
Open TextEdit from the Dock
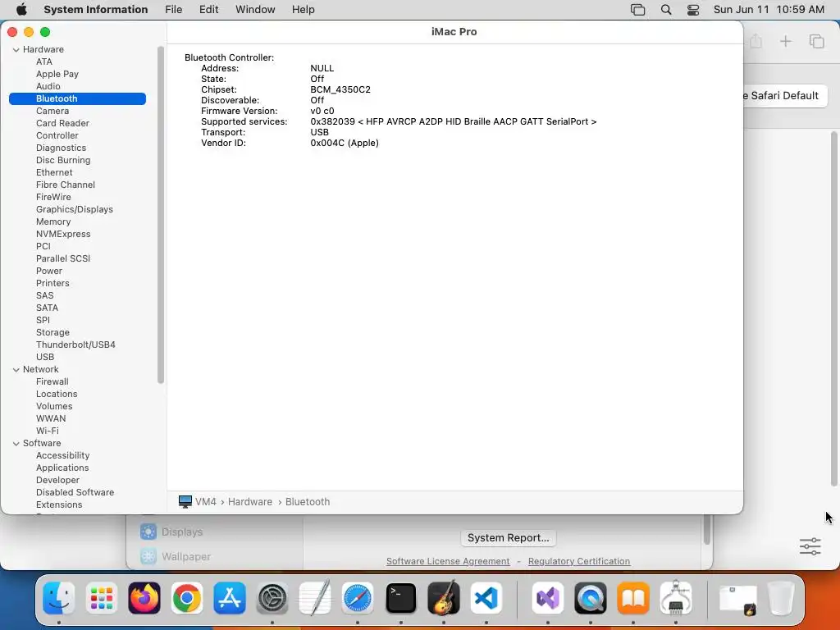[315, 598]
